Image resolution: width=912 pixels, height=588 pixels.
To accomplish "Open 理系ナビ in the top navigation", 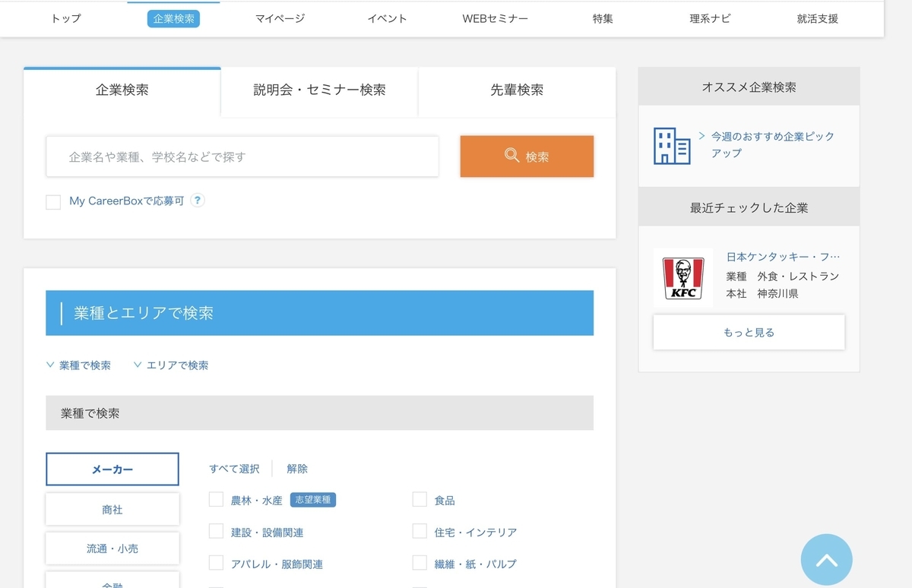I will (x=710, y=19).
